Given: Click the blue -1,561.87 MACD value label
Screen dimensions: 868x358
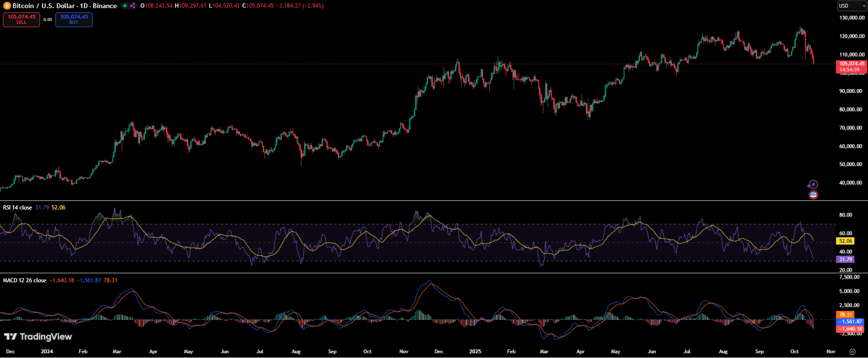Looking at the screenshot, I should click(x=851, y=322).
